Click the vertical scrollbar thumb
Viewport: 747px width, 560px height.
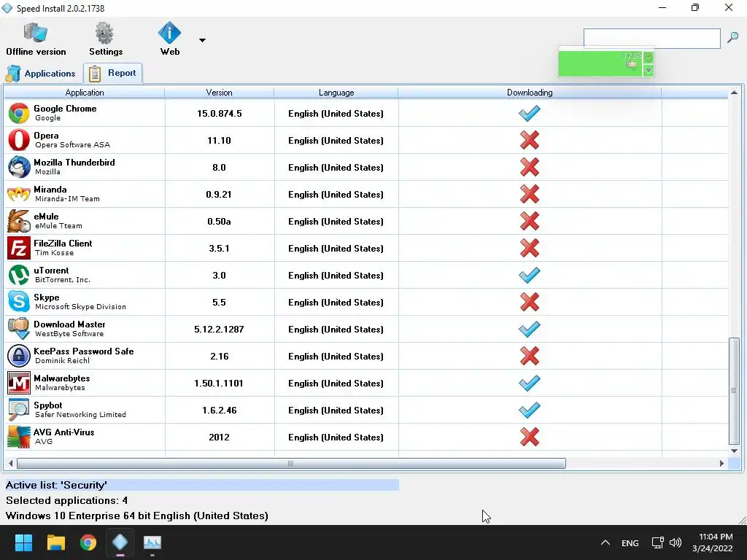tap(734, 391)
